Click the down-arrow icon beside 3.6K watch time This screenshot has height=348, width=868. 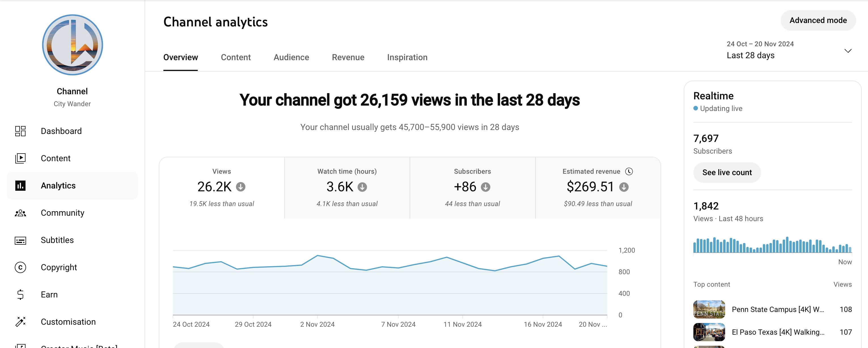point(362,187)
